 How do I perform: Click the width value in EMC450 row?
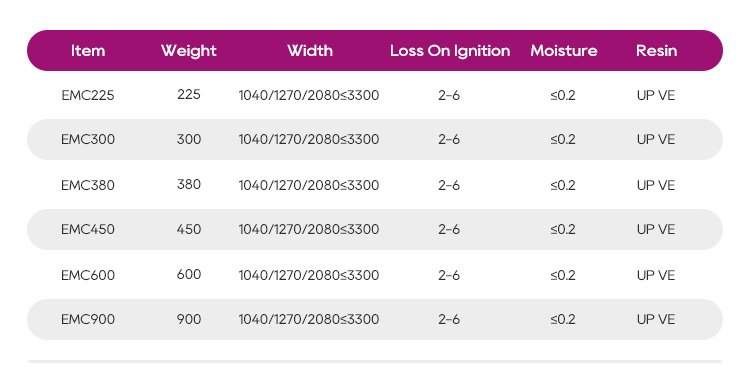(309, 229)
